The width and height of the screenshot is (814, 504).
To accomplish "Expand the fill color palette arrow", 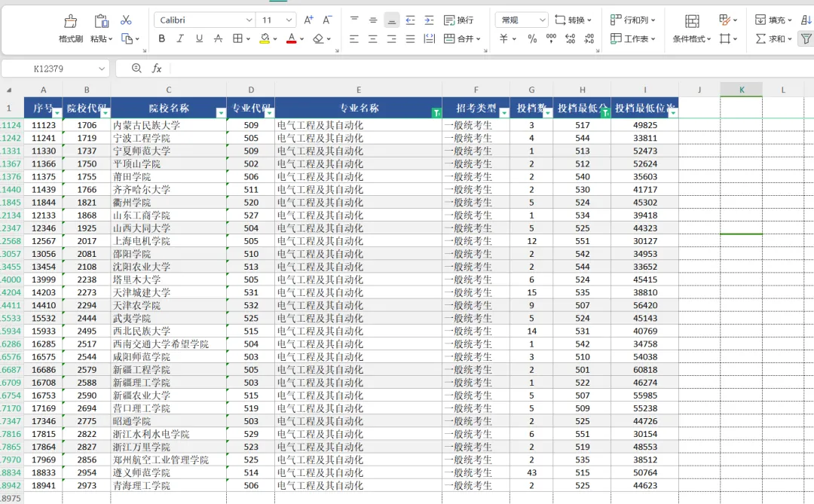I will (274, 39).
